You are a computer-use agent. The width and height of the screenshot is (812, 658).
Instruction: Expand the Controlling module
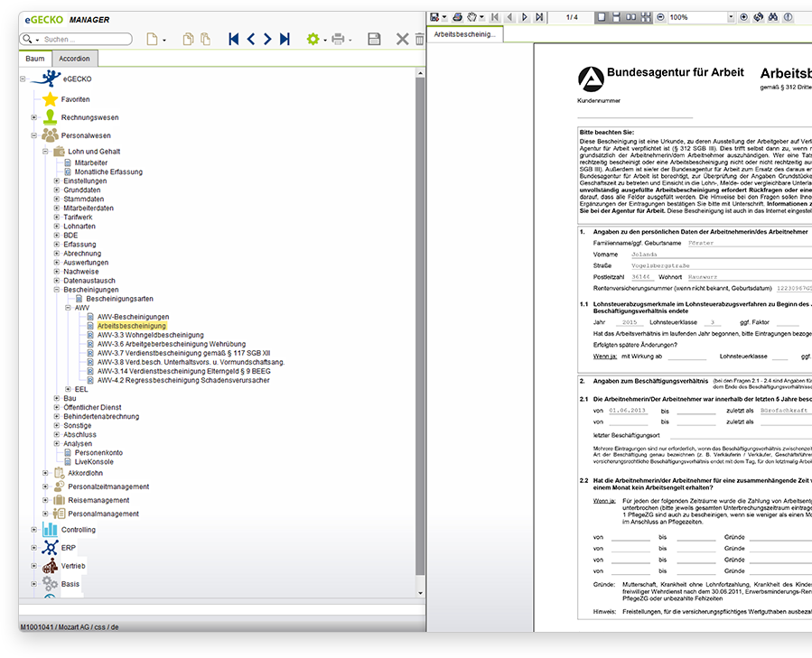(x=33, y=530)
